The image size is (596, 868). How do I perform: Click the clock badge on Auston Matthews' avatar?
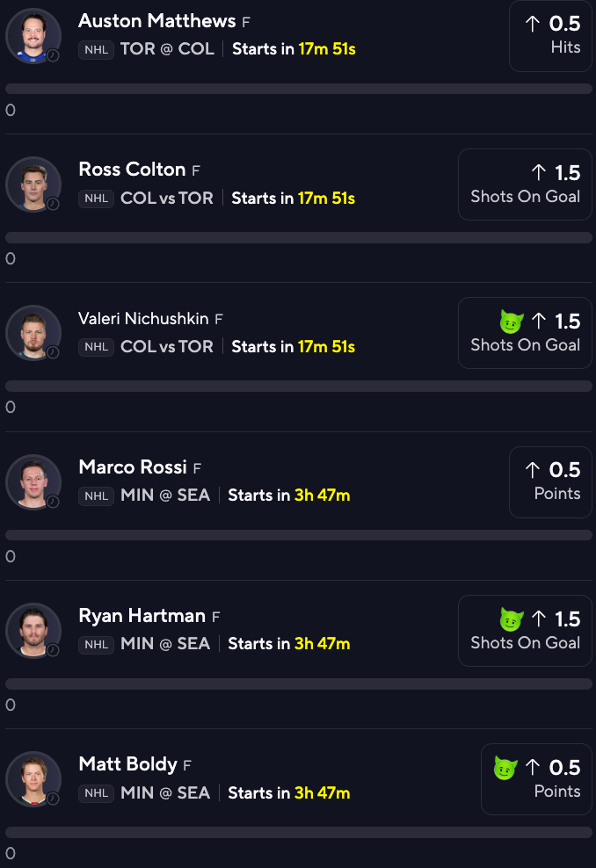(x=53, y=55)
